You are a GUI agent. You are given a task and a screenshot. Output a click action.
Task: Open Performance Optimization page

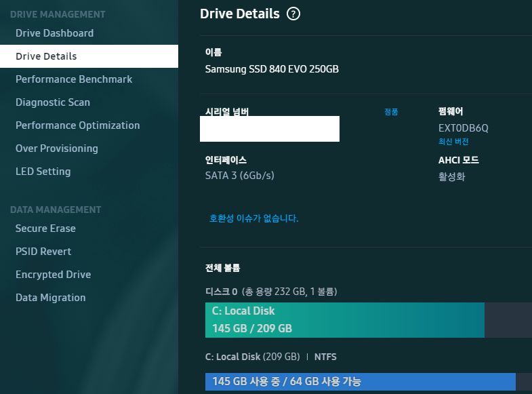coord(78,125)
